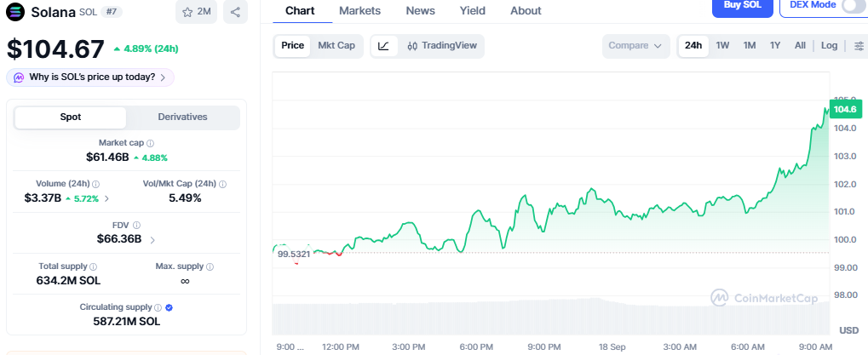
Task: Expand FDV details arrow
Action: click(x=152, y=240)
